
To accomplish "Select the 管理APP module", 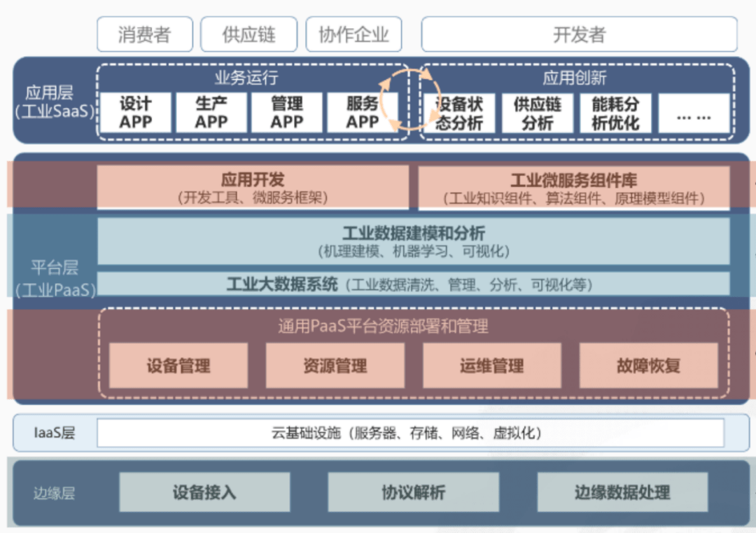I will point(287,113).
